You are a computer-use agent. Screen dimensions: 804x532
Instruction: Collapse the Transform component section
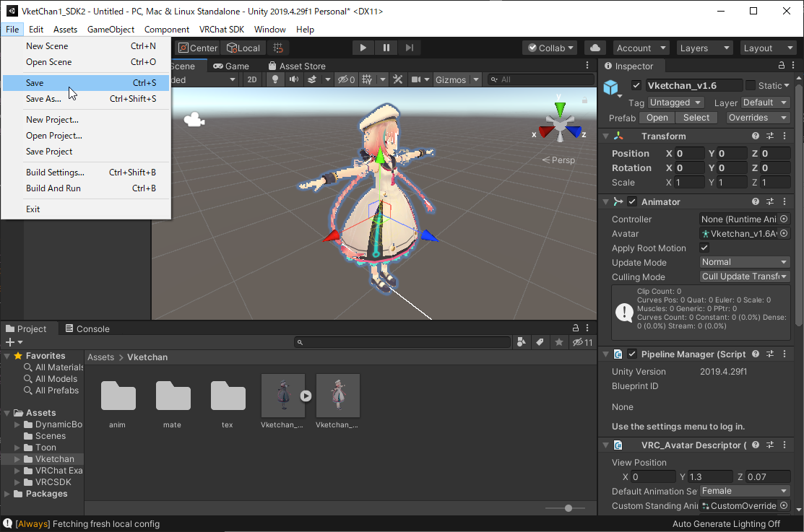coord(605,136)
